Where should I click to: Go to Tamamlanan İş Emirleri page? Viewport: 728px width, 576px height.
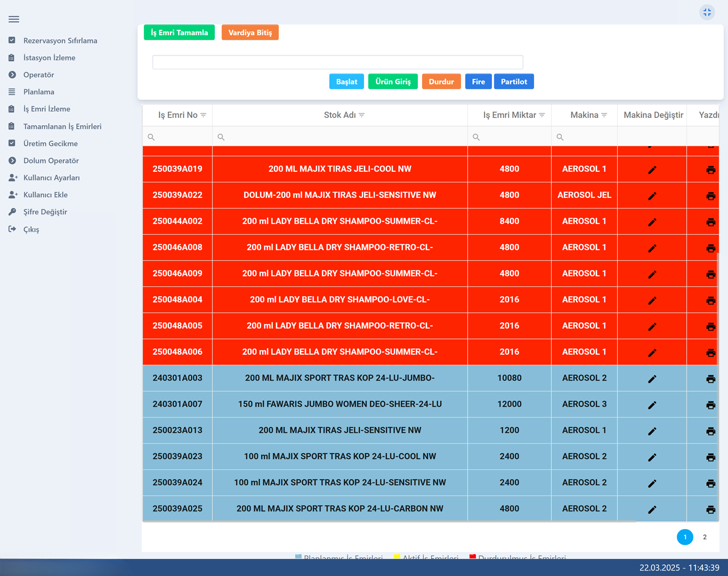(x=62, y=126)
